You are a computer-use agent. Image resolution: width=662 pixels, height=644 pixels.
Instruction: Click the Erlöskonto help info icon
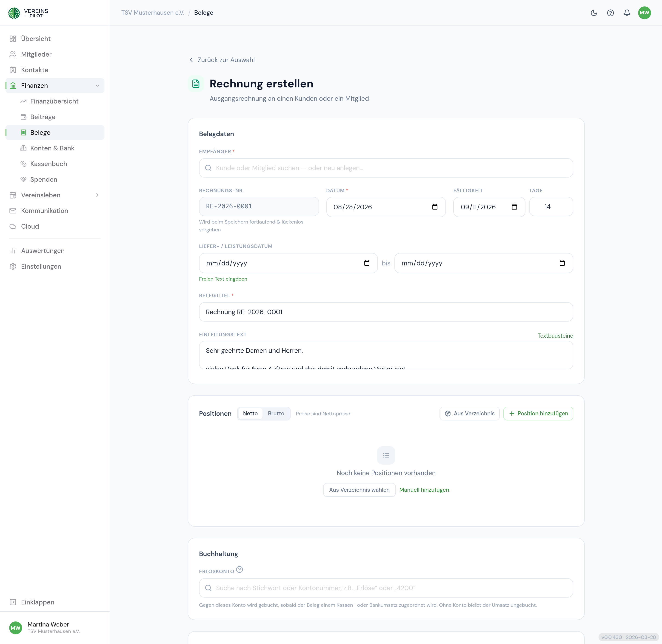239,569
